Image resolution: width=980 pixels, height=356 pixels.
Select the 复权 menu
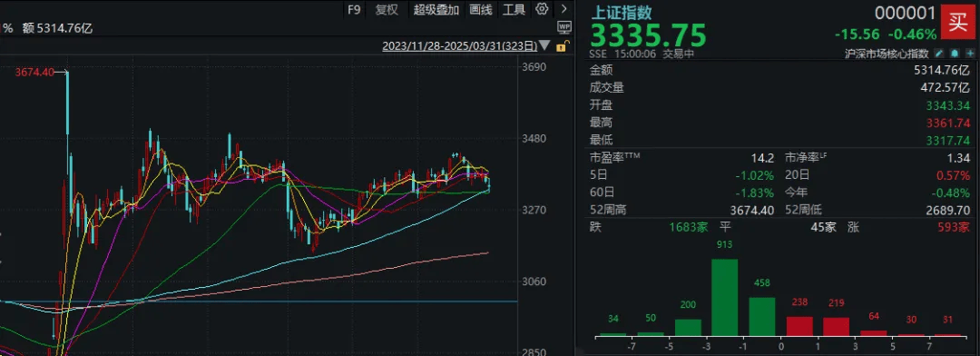coord(387,9)
